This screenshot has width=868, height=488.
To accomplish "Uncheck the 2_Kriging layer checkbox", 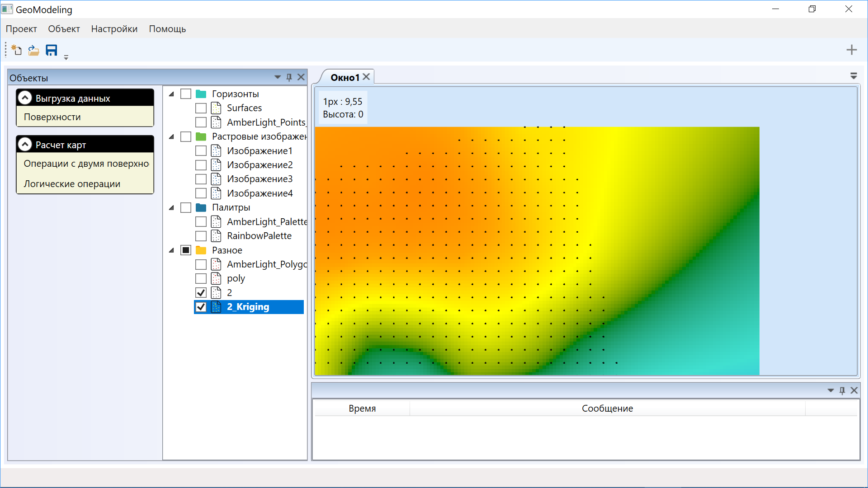I will tap(201, 307).
